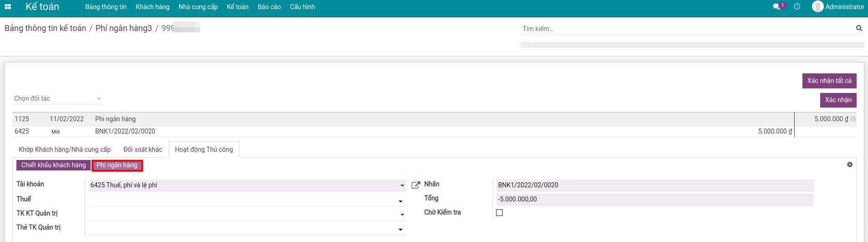Open the apps grid menu icon

click(8, 7)
